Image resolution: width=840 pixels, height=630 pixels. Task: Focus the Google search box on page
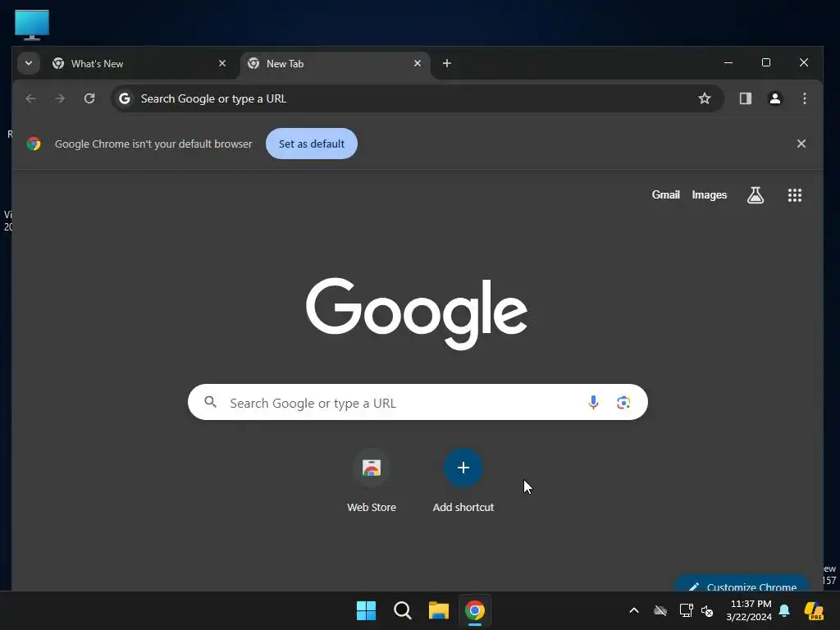418,402
